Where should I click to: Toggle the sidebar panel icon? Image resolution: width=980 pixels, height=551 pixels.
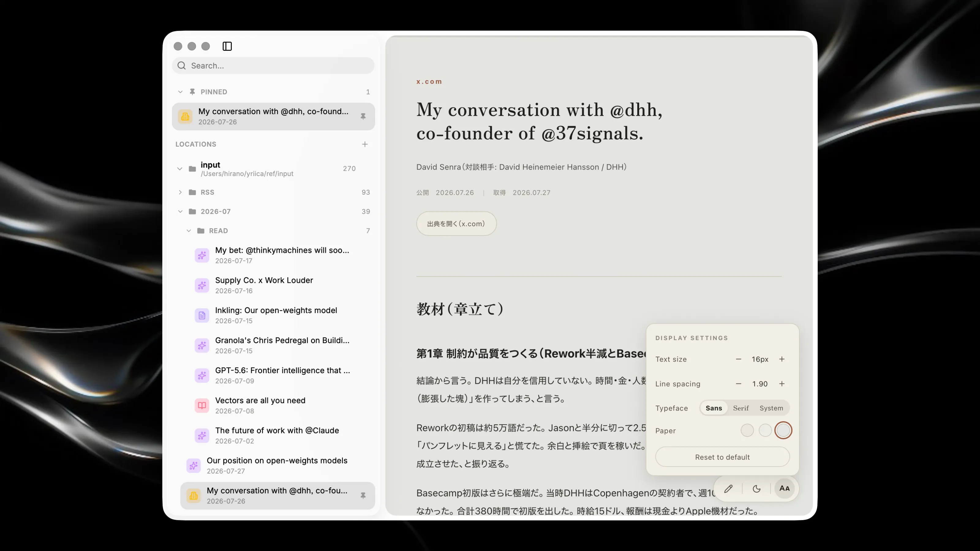(227, 46)
